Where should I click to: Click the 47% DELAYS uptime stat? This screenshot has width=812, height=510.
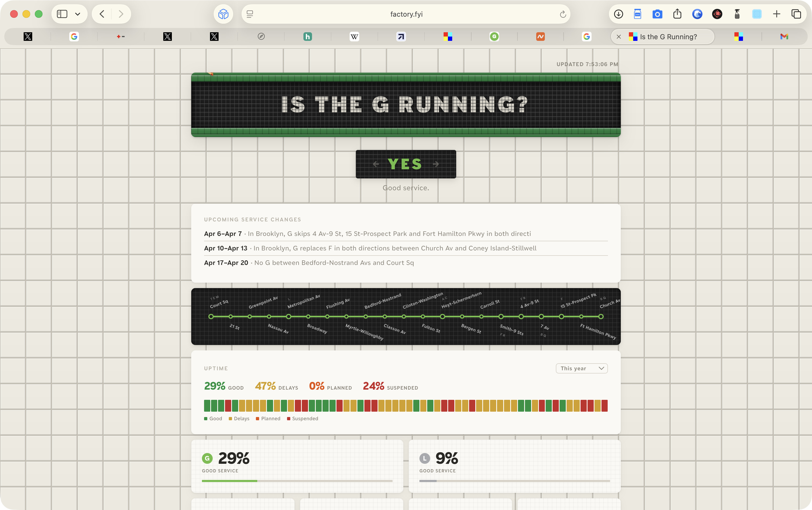276,386
